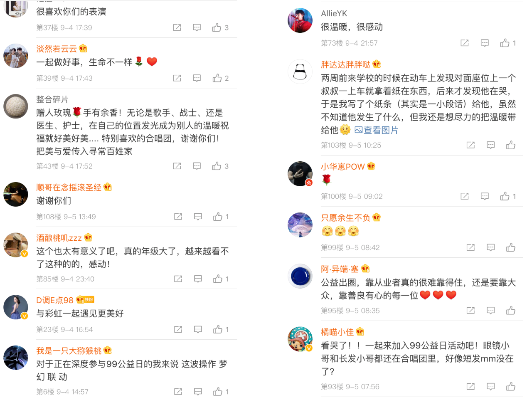Image resolution: width=532 pixels, height=400 pixels.
Task: Open 小华崽POW's avatar profile
Action: (300, 174)
